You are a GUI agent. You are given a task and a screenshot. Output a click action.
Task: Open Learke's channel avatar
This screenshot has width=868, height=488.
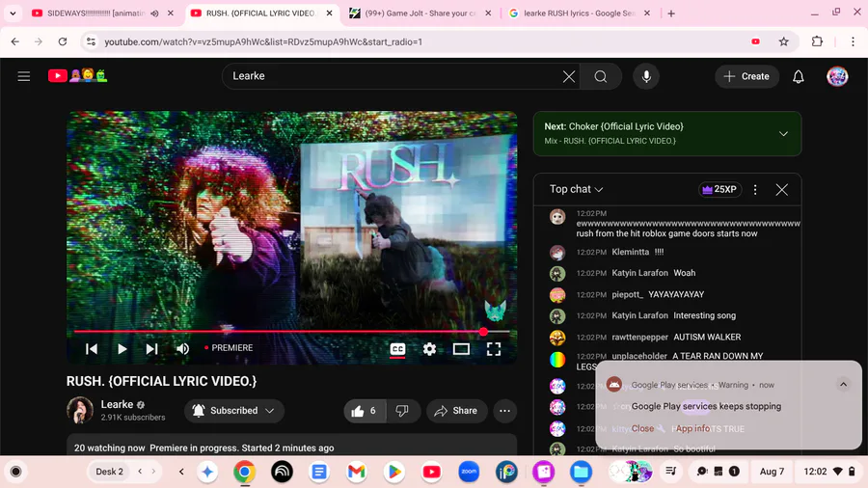pyautogui.click(x=80, y=410)
